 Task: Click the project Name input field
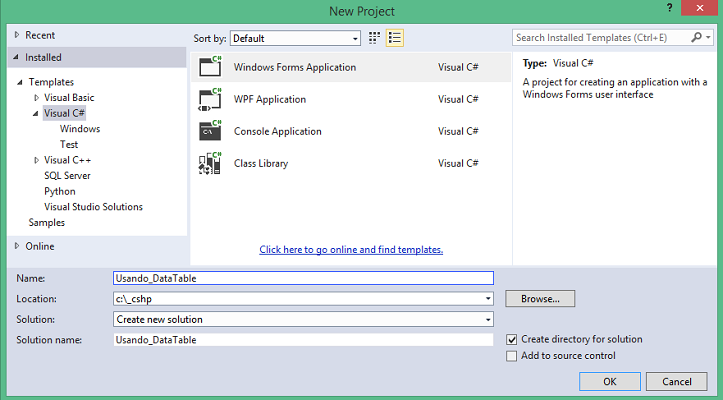[303, 278]
